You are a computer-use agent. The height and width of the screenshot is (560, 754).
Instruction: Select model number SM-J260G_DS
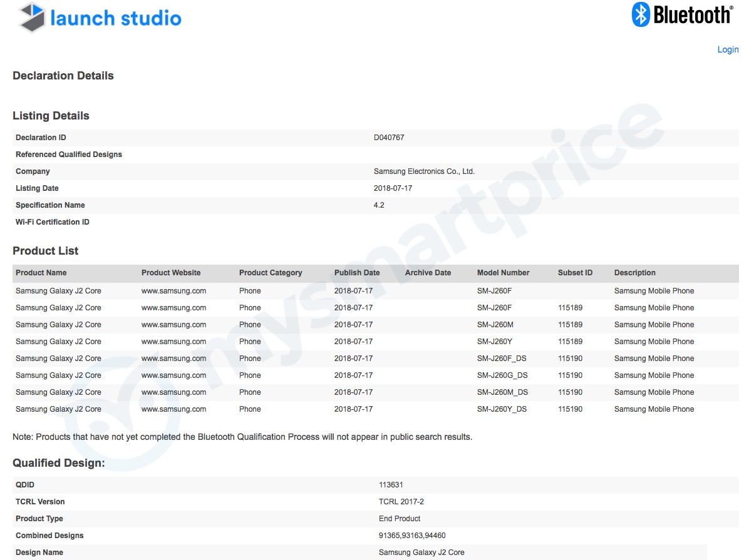502,375
